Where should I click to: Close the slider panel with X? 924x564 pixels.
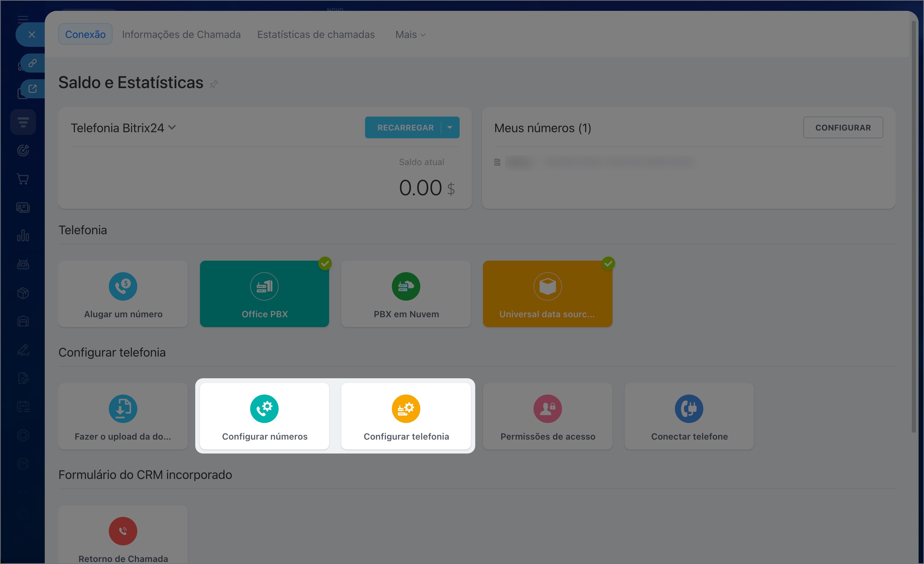(32, 35)
